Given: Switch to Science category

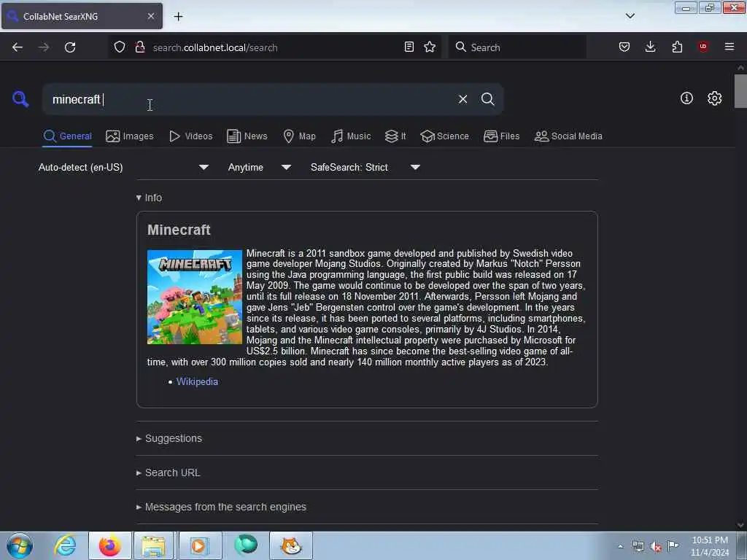Looking at the screenshot, I should click(444, 136).
